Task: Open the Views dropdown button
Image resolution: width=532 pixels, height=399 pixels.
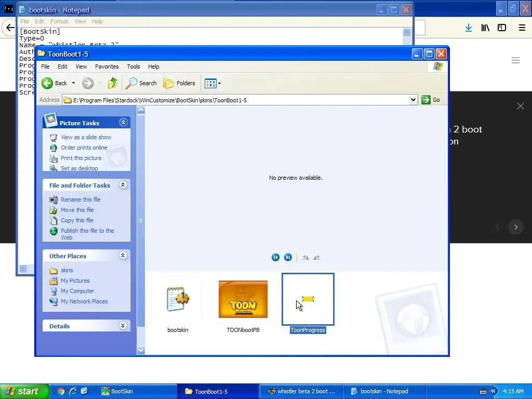Action: click(x=212, y=83)
